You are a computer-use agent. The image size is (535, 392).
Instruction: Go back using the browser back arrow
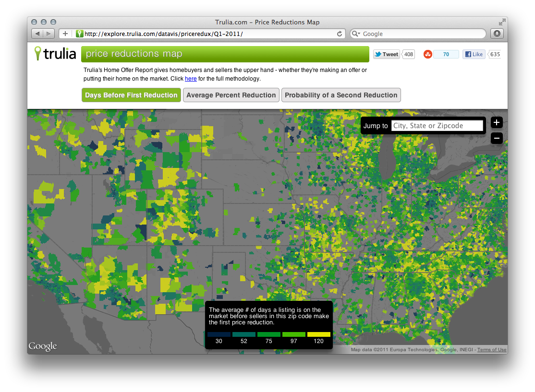coord(37,34)
